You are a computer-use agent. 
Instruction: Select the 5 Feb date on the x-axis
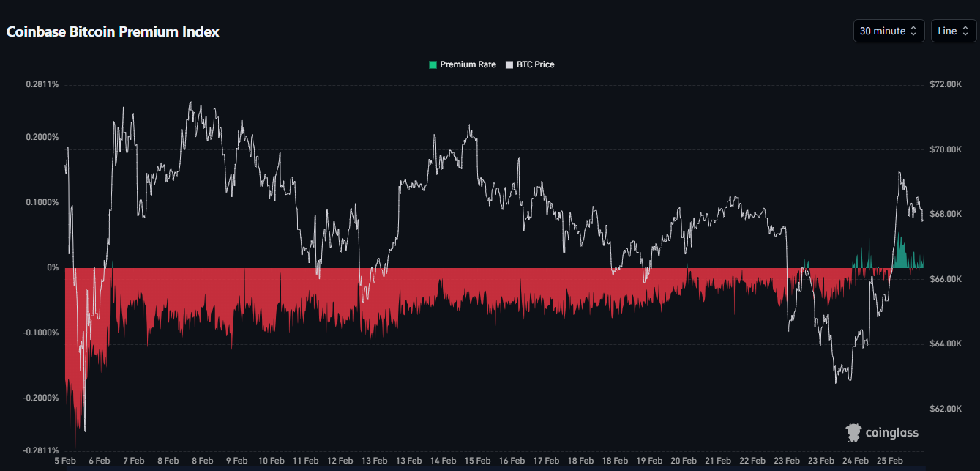coord(65,461)
